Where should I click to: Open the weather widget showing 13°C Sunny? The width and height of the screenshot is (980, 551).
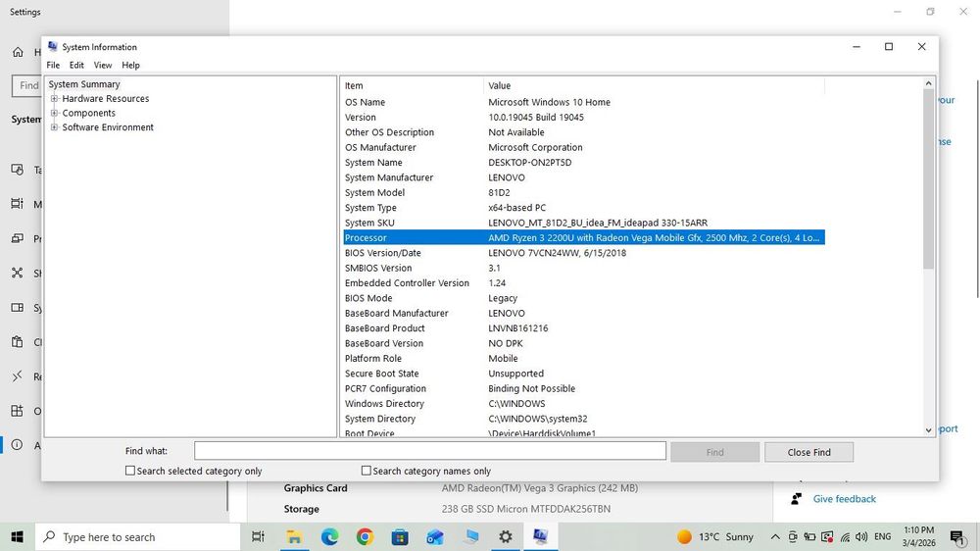[x=715, y=536]
